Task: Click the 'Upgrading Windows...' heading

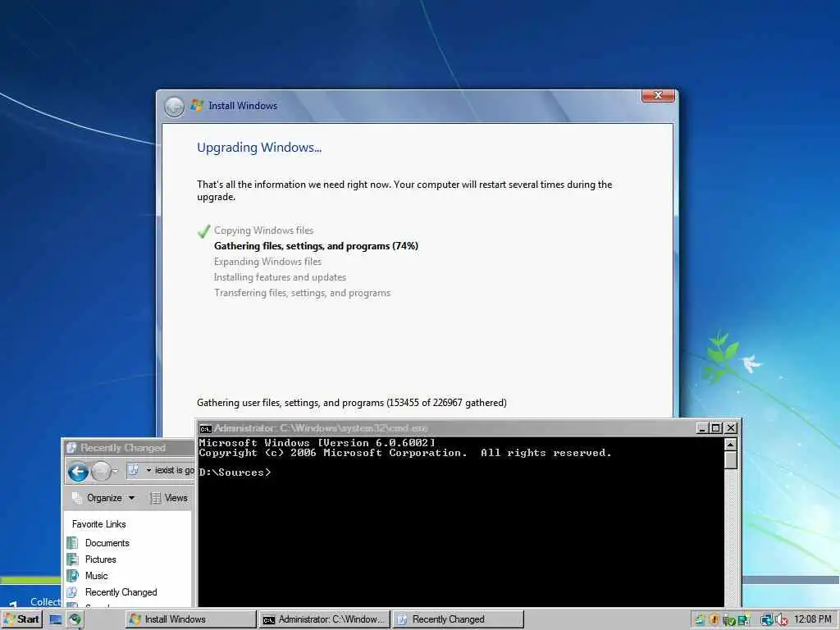Action: [x=259, y=148]
